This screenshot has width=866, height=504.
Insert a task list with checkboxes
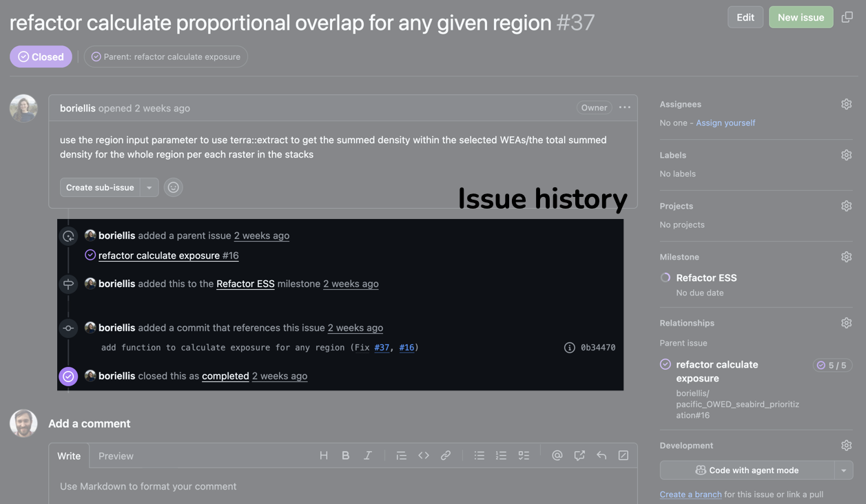[x=524, y=456]
